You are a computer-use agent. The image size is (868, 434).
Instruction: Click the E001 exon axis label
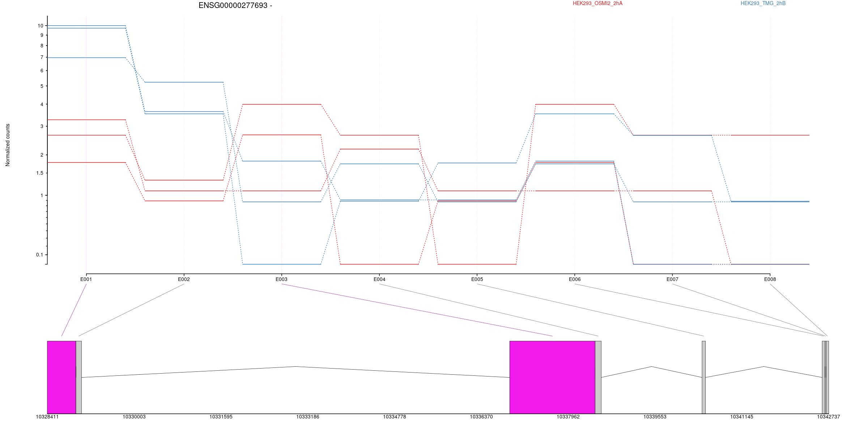(x=86, y=279)
